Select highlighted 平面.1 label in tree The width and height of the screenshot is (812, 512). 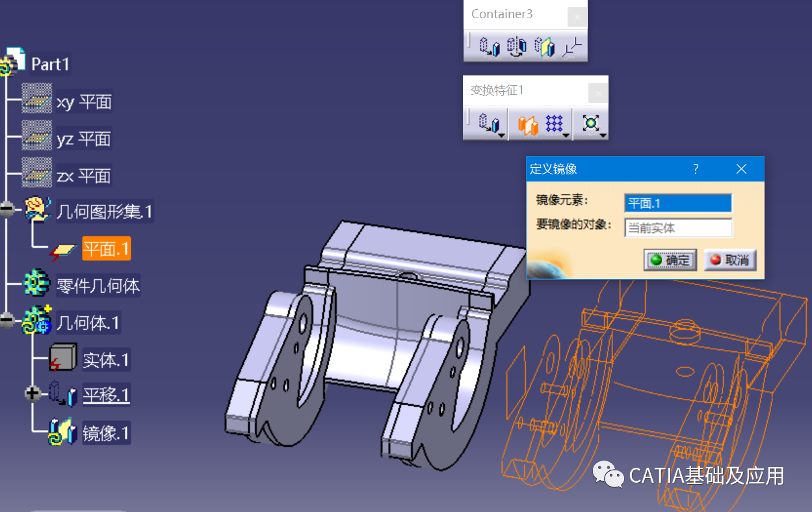[x=107, y=249]
